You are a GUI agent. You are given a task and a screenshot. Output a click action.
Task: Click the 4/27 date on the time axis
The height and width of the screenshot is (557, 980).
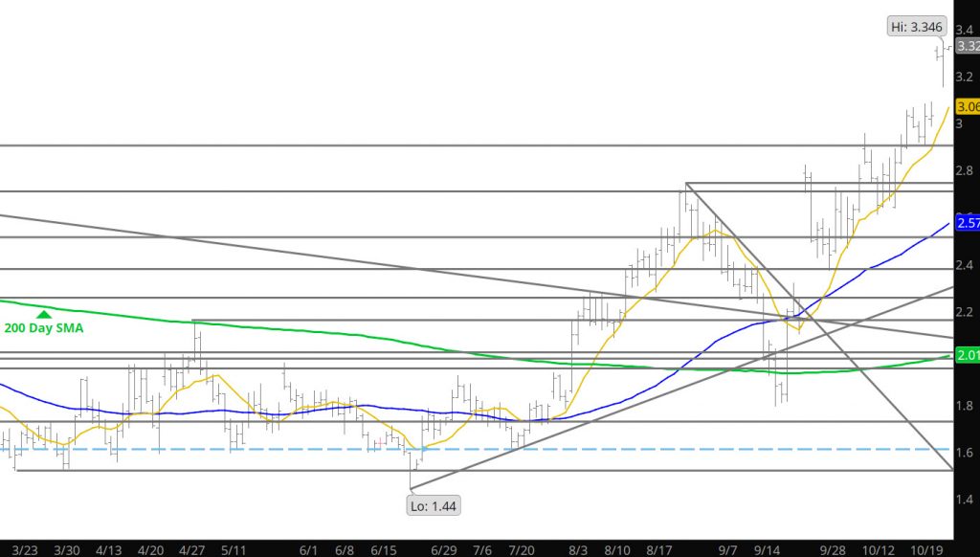pos(191,550)
